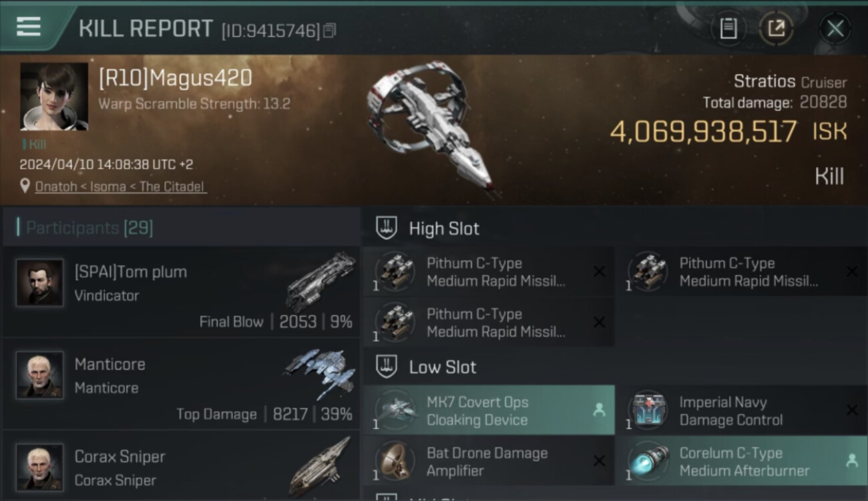This screenshot has height=501, width=868.
Task: Open the Vindicator ship icon
Action: click(x=320, y=281)
